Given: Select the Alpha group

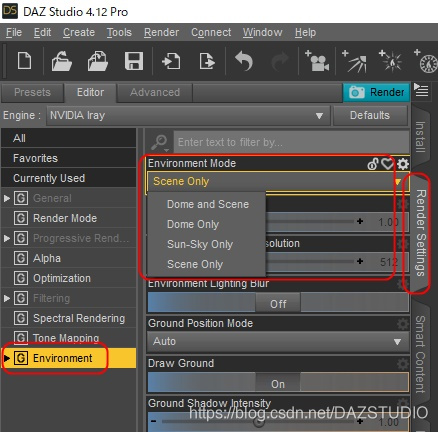Looking at the screenshot, I should 68,258.
